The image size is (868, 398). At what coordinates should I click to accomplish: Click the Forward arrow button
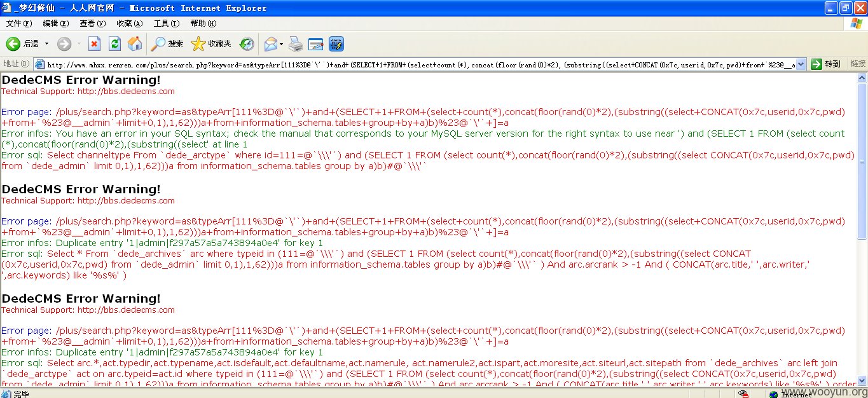(x=64, y=44)
